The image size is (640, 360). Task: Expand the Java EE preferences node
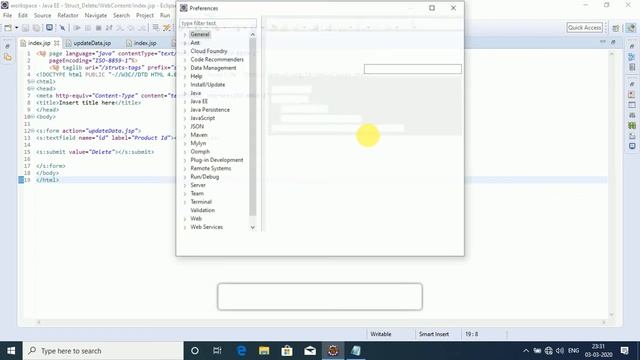(185, 102)
